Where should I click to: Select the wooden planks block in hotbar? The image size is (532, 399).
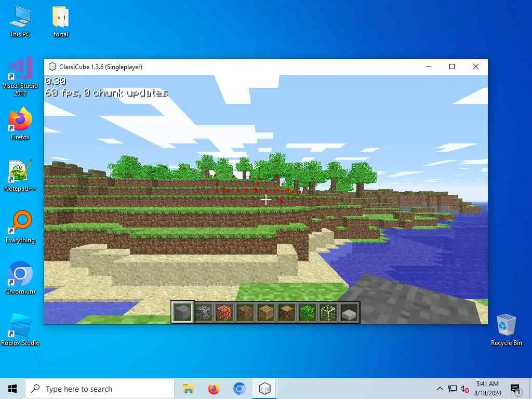point(266,312)
